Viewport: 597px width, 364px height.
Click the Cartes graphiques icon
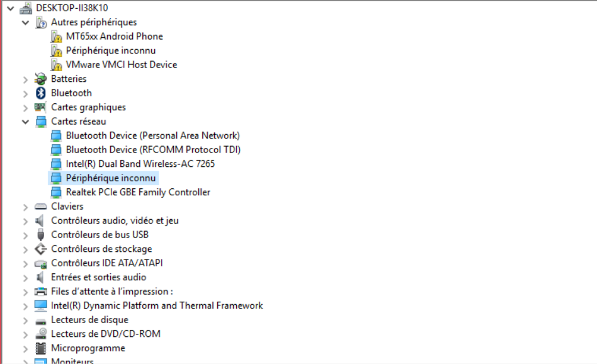(41, 107)
